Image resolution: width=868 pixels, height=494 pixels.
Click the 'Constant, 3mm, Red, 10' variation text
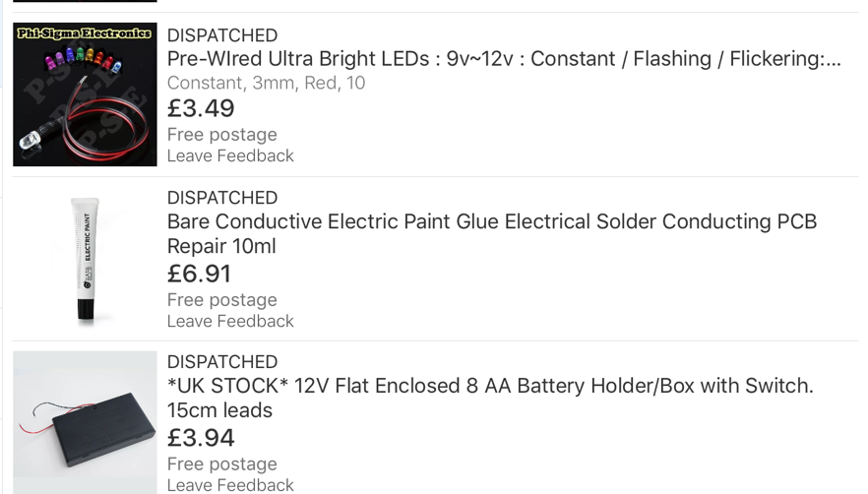(266, 84)
